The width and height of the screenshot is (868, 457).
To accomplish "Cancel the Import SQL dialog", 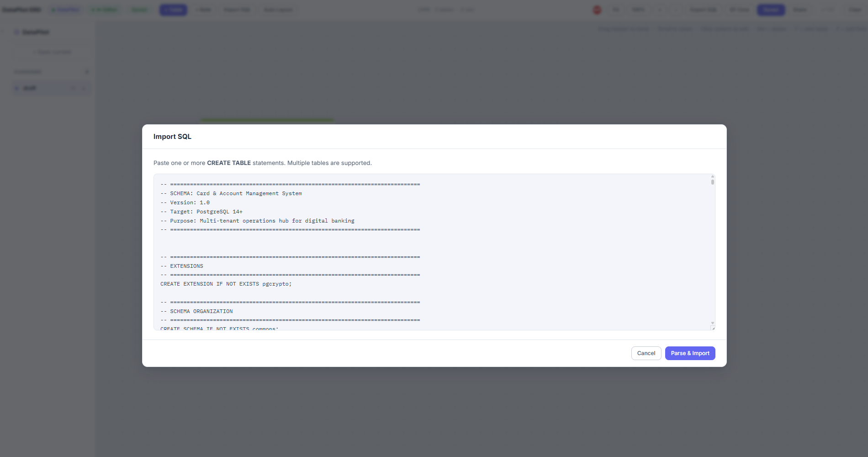I will 646,353.
